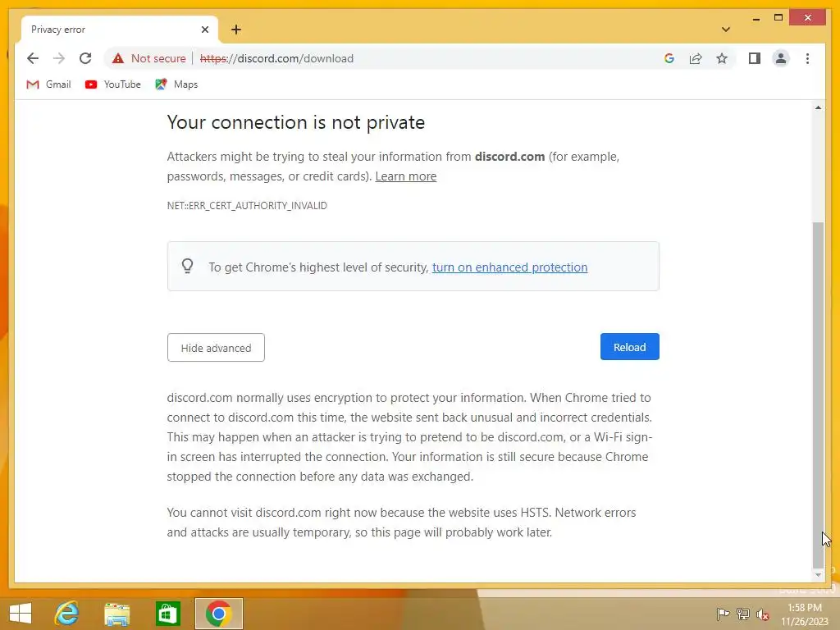Open the Gmail bookmark

tap(49, 84)
